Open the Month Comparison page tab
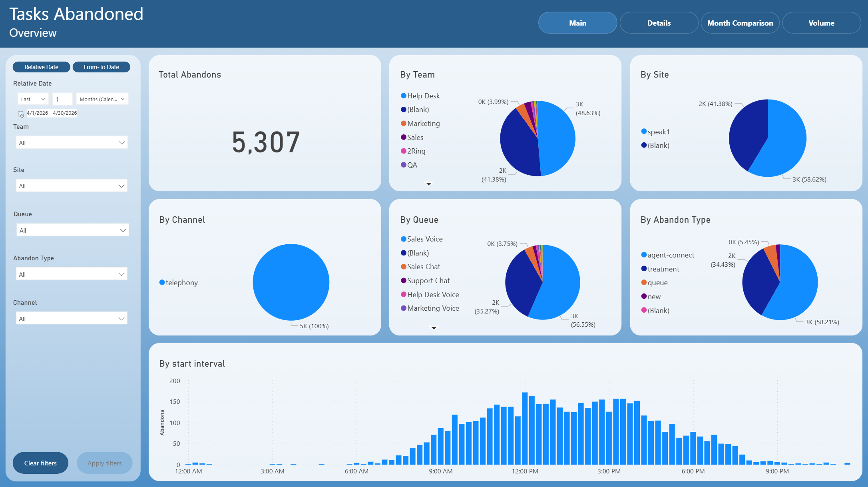 (x=740, y=23)
